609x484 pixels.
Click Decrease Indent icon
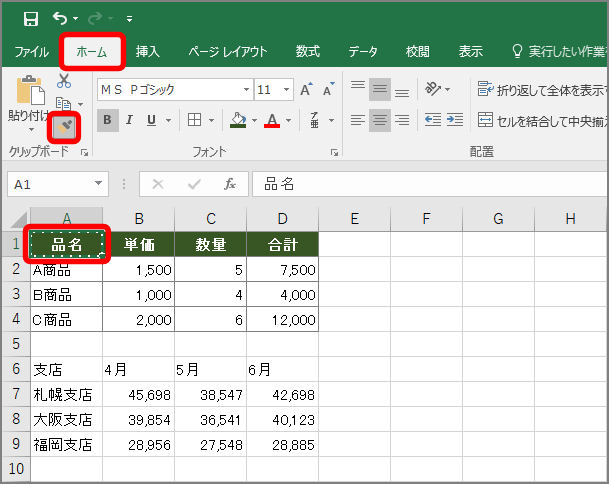[433, 120]
